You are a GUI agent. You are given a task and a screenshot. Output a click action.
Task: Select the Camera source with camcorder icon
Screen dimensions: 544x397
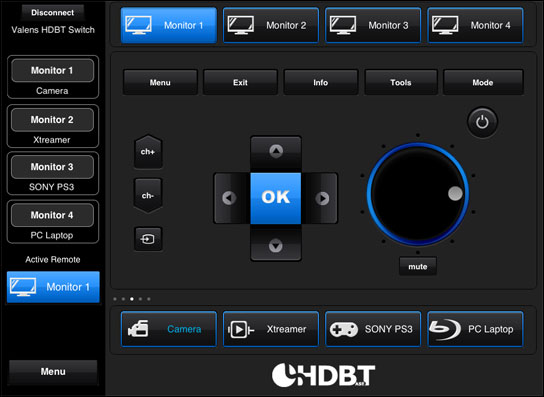point(169,329)
